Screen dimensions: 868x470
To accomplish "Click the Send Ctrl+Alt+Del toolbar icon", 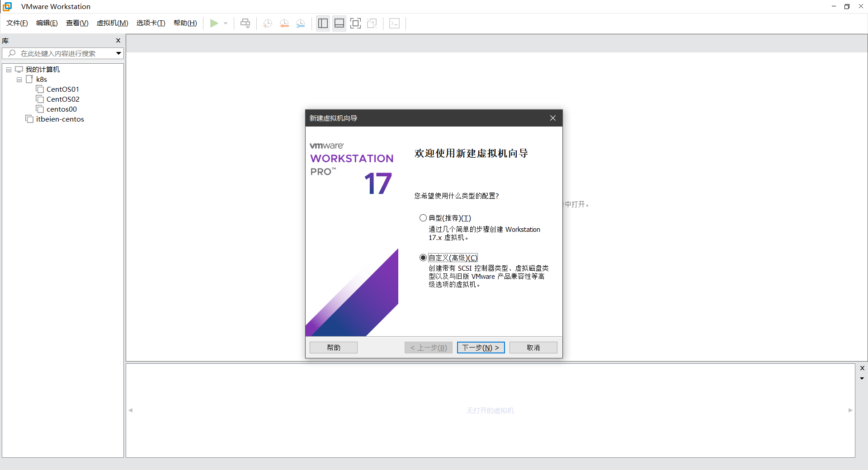I will tap(245, 23).
